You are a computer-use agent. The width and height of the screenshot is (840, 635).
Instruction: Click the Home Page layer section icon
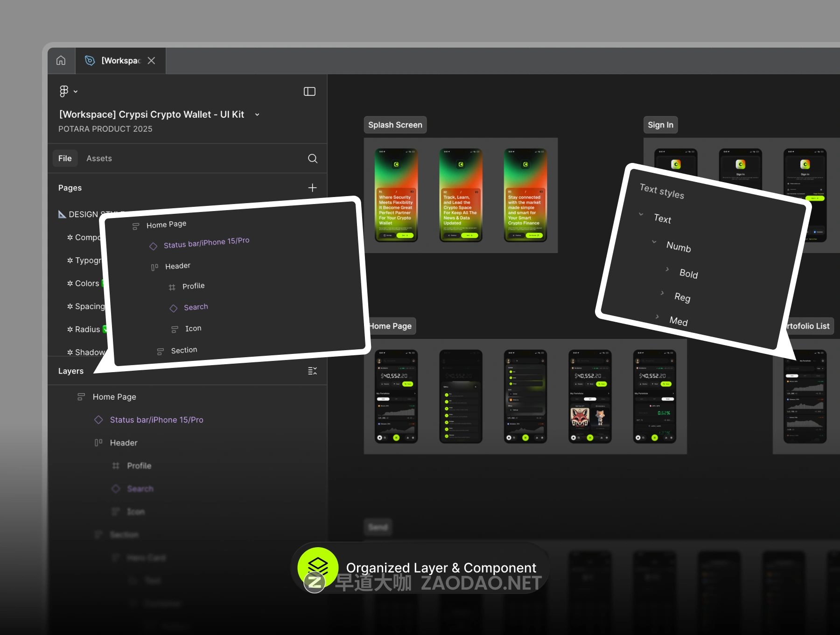[x=81, y=397]
